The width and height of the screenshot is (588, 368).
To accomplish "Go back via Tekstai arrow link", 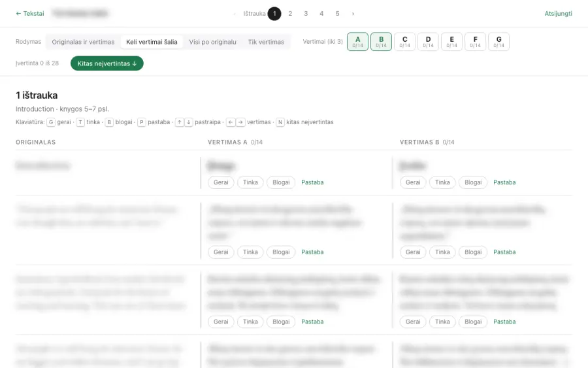I will pos(30,14).
